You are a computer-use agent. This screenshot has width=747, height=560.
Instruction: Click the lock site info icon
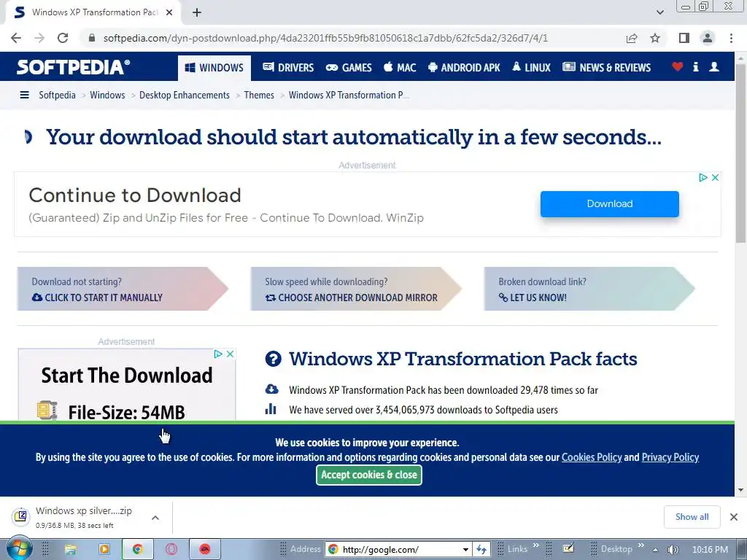(x=92, y=38)
